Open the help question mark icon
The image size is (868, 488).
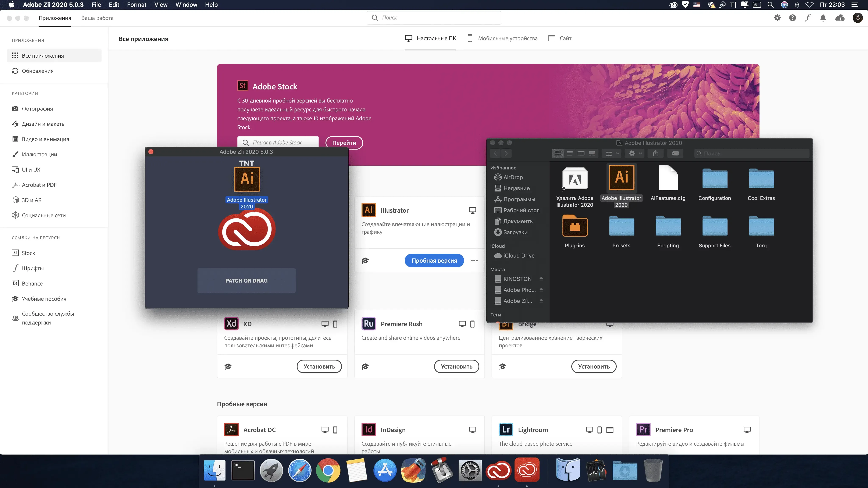point(793,18)
